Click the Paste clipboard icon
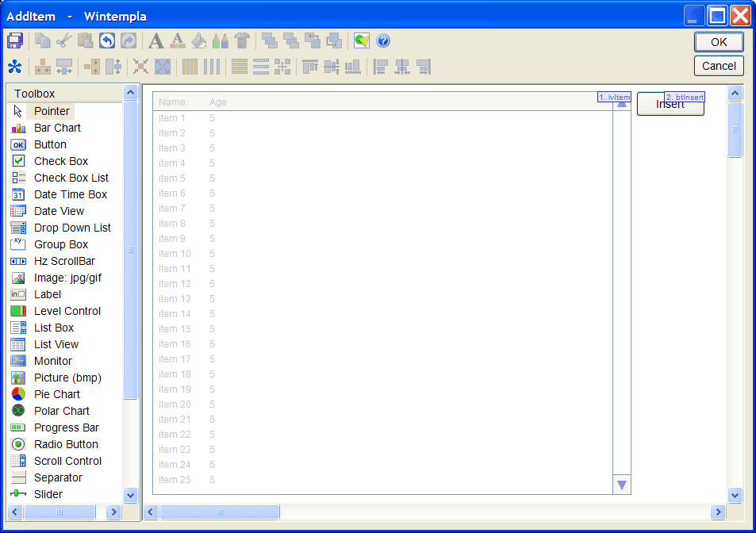The image size is (756, 533). click(86, 40)
